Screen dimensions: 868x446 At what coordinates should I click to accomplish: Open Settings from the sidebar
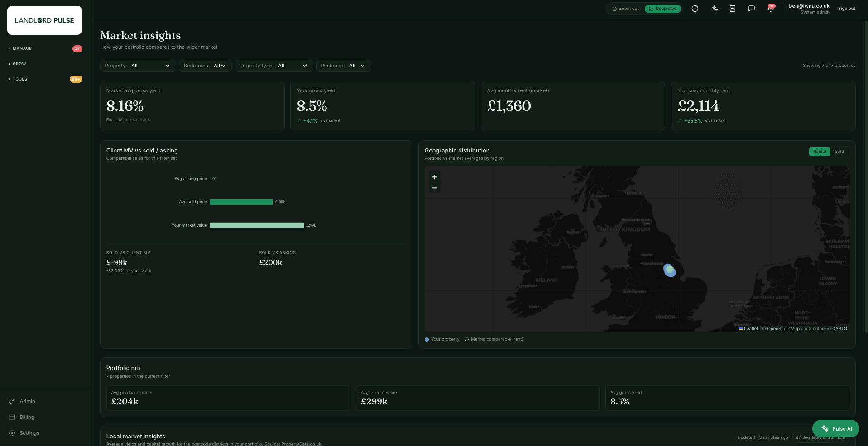click(29, 433)
